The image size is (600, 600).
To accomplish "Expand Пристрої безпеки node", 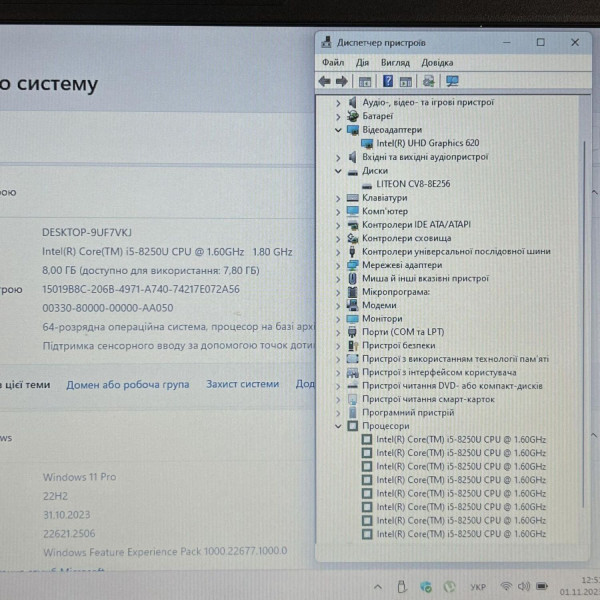I will click(338, 346).
